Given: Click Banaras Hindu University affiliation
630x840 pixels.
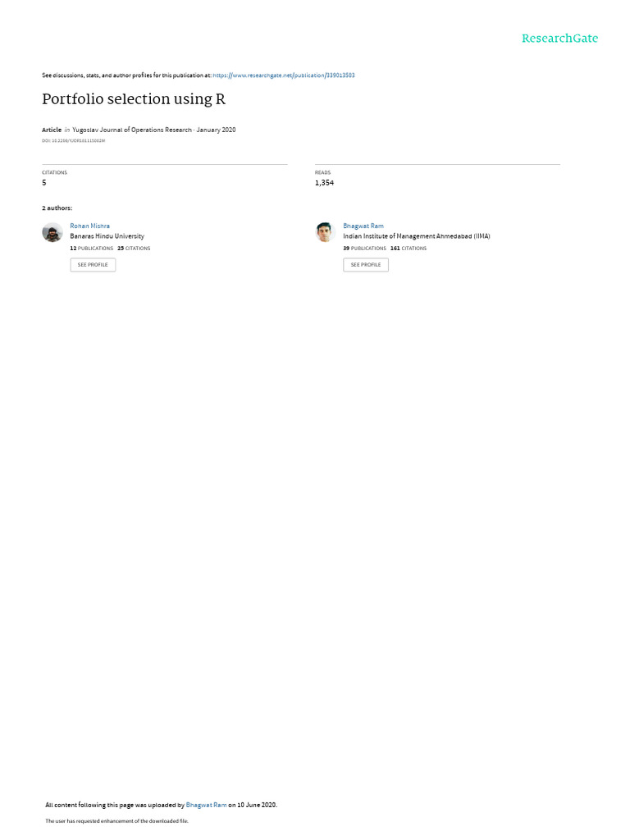Looking at the screenshot, I should coord(107,236).
